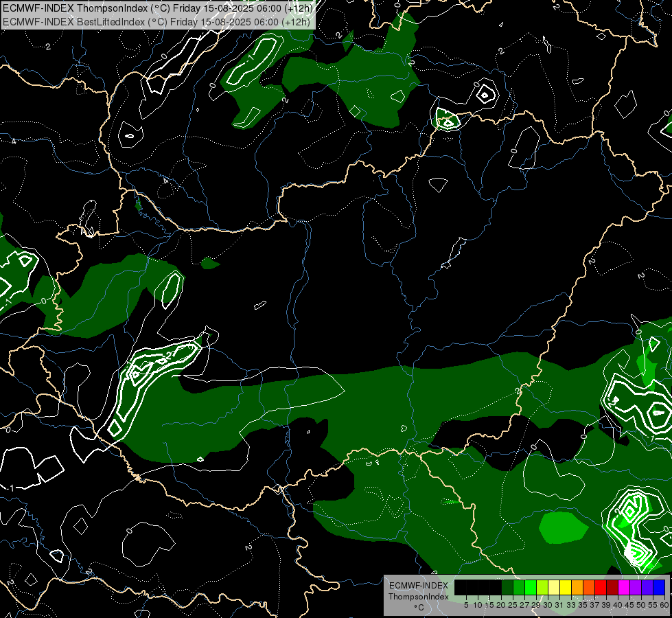Click the dark green 20–25 legend swatch
672x618 pixels.
(x=507, y=587)
